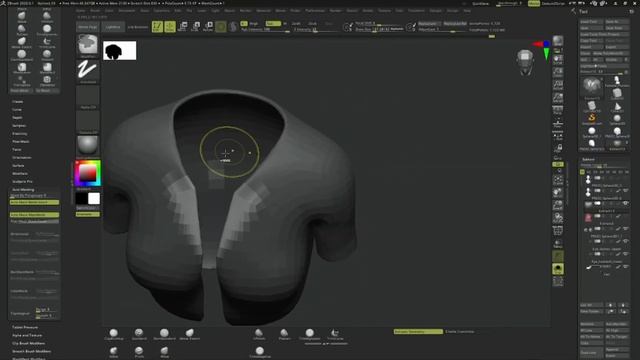Expand the Elasticity section in brush palette
This screenshot has width=640, height=360.
click(x=20, y=134)
